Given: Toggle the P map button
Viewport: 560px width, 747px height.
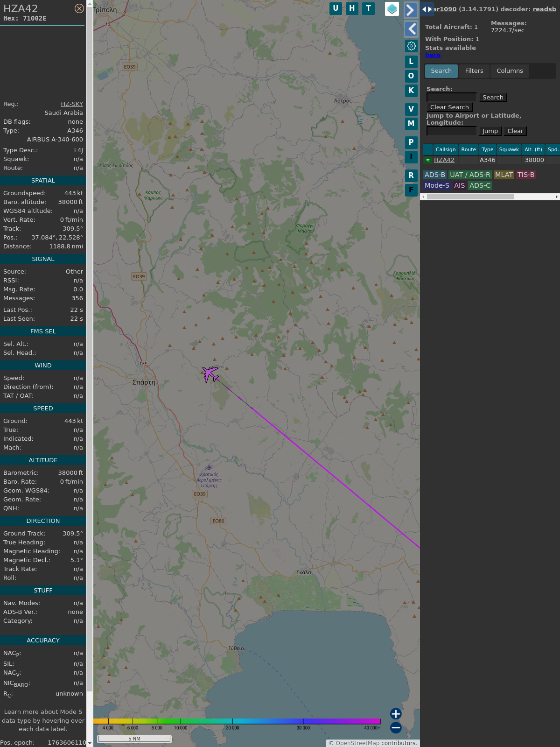Looking at the screenshot, I should coord(411,142).
